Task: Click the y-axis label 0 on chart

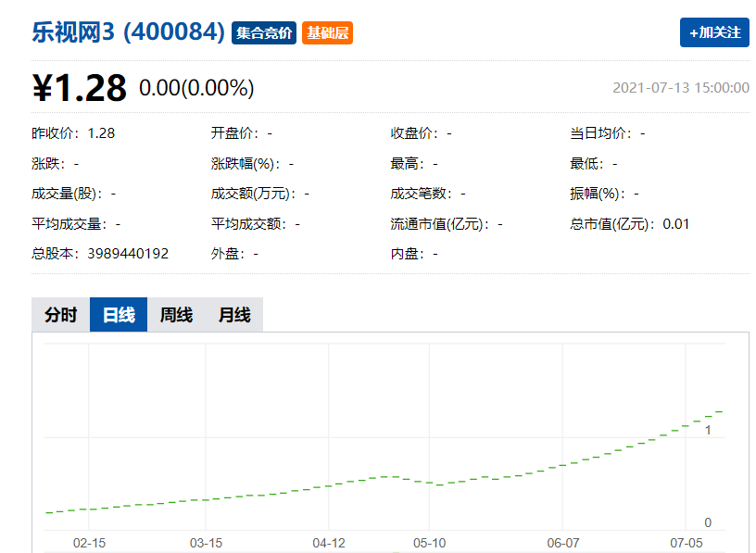Action: (708, 522)
